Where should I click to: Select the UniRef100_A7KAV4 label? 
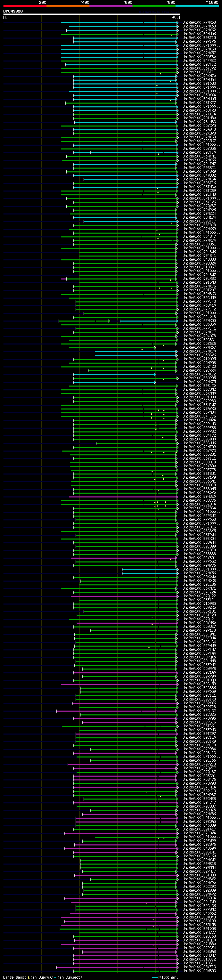pos(199,833)
